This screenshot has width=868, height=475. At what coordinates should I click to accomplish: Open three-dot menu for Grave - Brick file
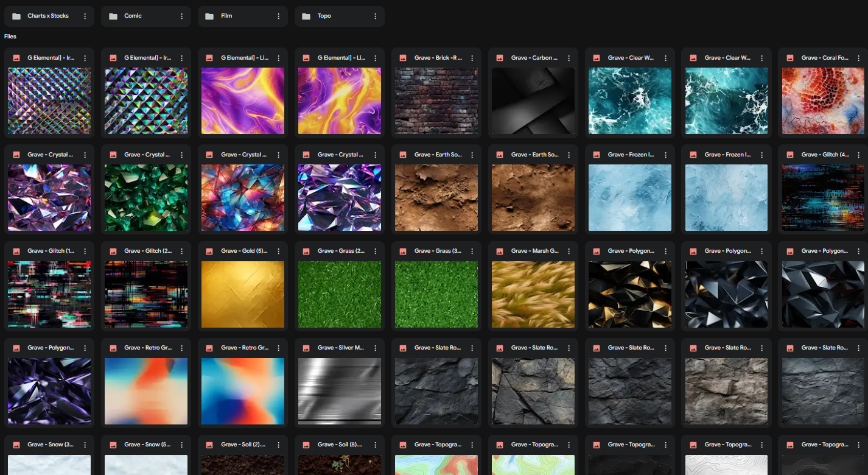click(x=472, y=58)
